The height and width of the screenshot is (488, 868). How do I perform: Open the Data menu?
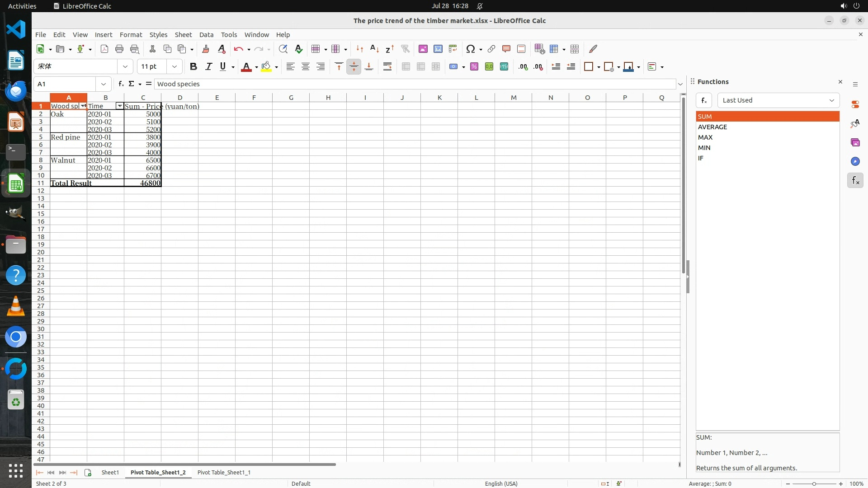(206, 35)
